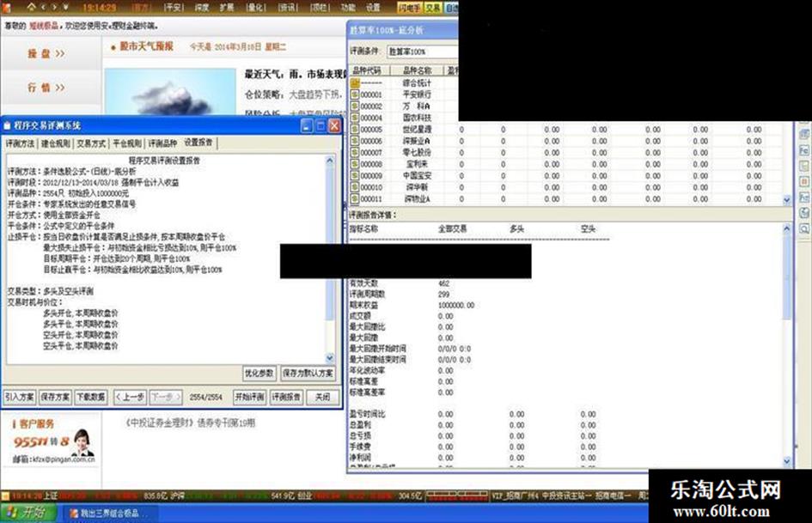Click scroll-down arrow of settings report text area
Image resolution: width=812 pixels, height=523 pixels.
[x=330, y=358]
